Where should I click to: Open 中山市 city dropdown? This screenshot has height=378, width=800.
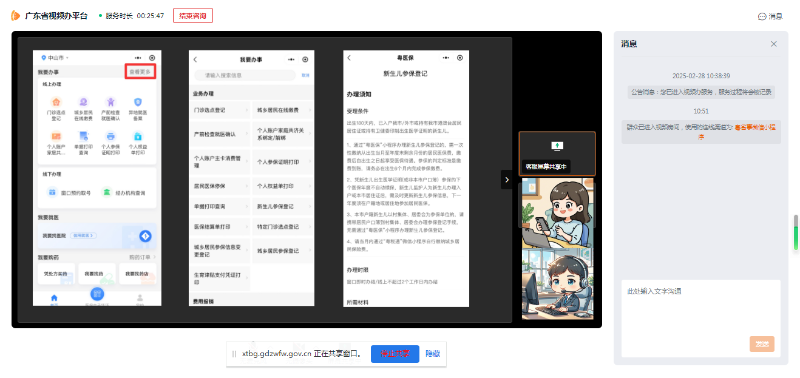click(x=56, y=58)
